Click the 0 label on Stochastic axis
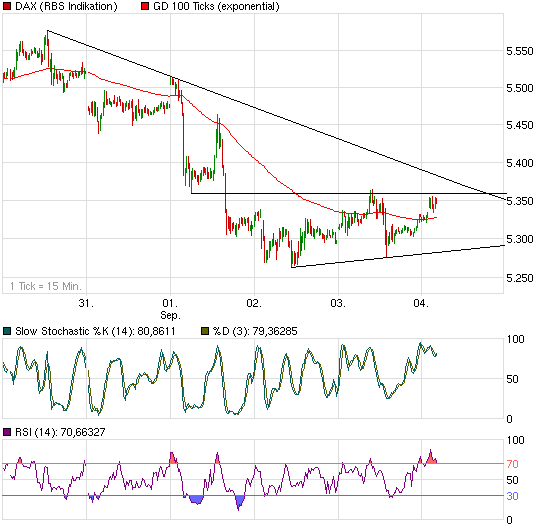The image size is (545, 528). (510, 419)
